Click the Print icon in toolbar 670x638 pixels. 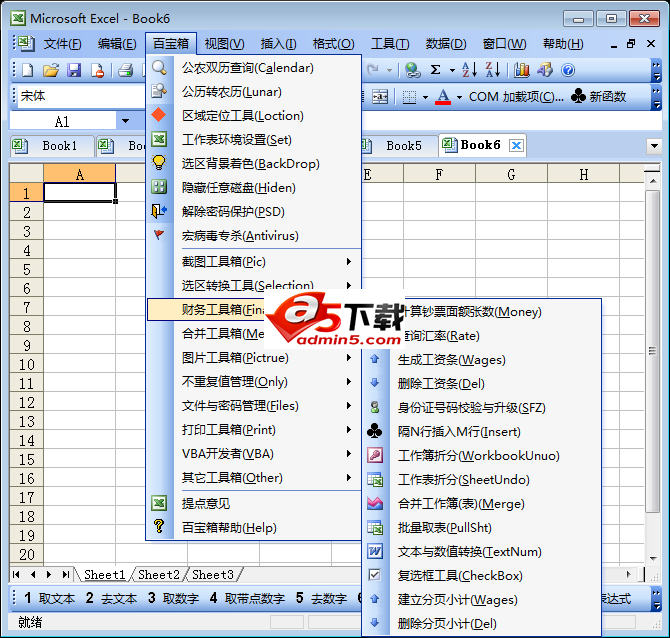click(126, 70)
